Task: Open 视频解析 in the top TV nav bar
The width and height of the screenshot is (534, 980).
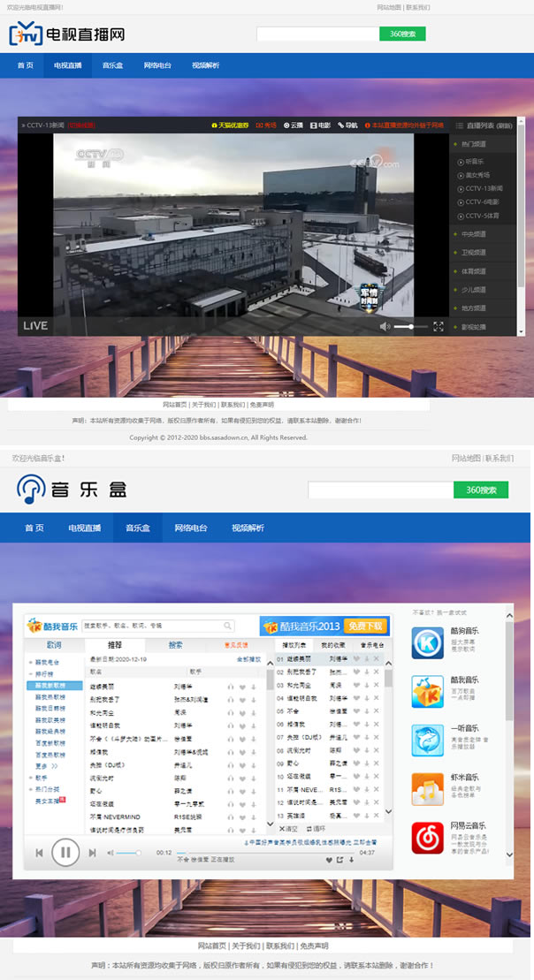Action: 206,65
